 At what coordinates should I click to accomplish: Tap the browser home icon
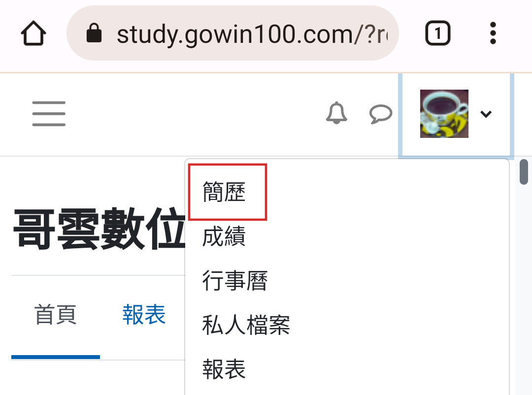point(33,33)
